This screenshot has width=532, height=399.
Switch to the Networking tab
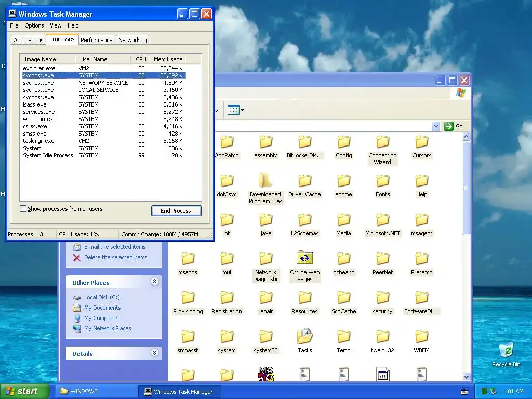(x=132, y=40)
